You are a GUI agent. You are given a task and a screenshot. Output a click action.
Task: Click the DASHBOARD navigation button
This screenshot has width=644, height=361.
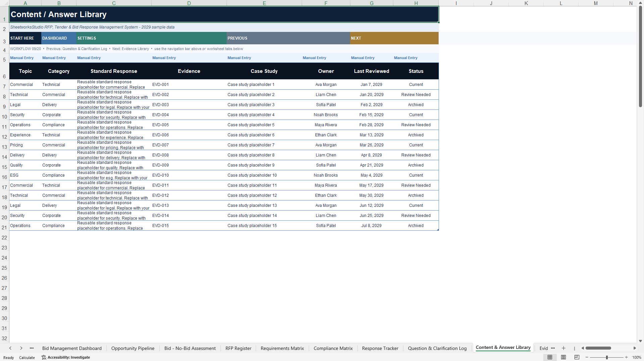click(x=59, y=38)
